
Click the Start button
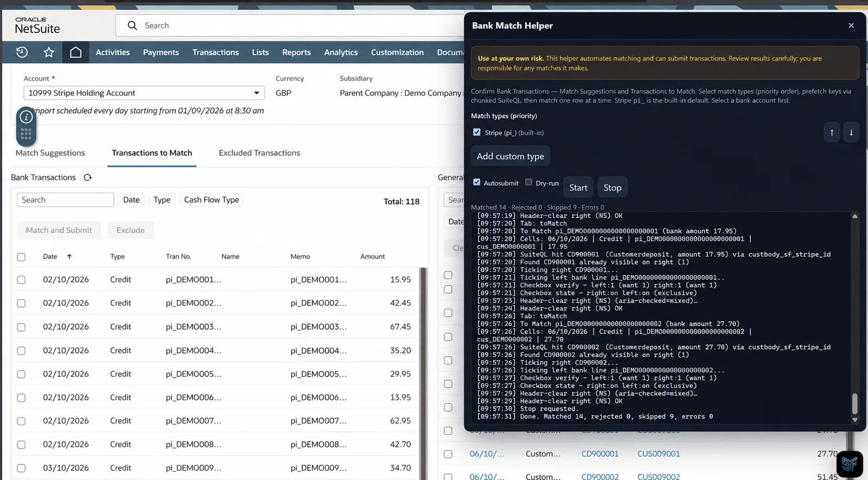[x=578, y=188]
